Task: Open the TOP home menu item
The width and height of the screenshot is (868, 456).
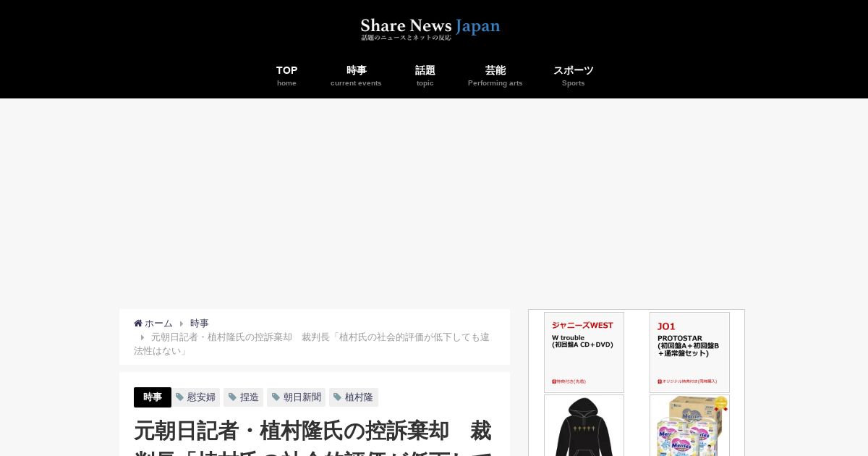Action: [x=286, y=75]
